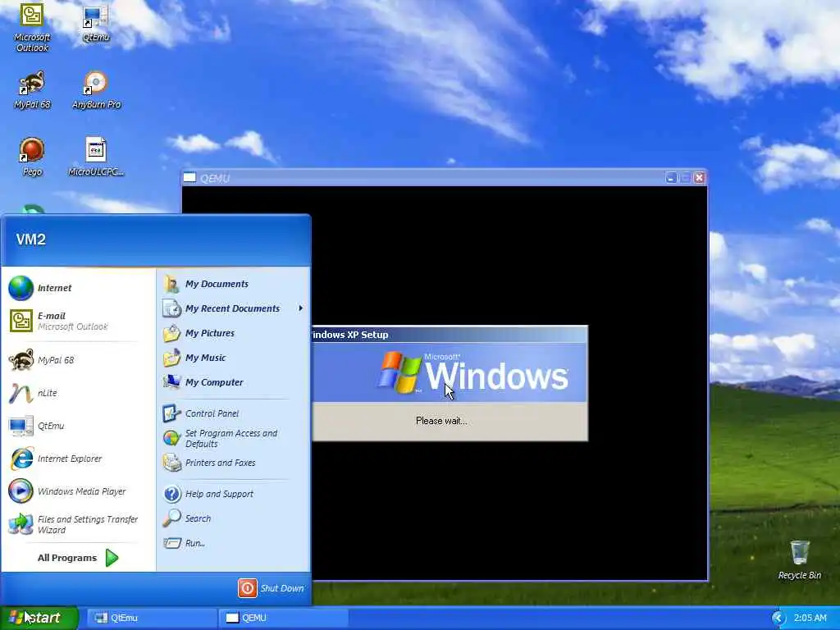Click the VM2 user name header
840x630 pixels.
pyautogui.click(x=31, y=240)
